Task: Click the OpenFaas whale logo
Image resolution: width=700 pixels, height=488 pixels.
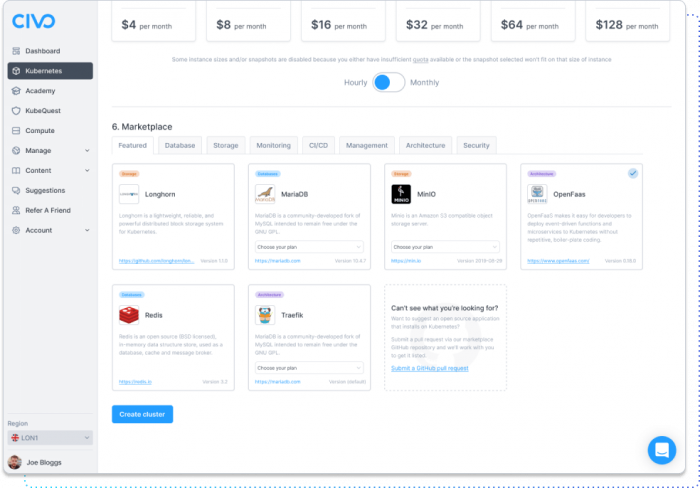Action: tap(537, 194)
